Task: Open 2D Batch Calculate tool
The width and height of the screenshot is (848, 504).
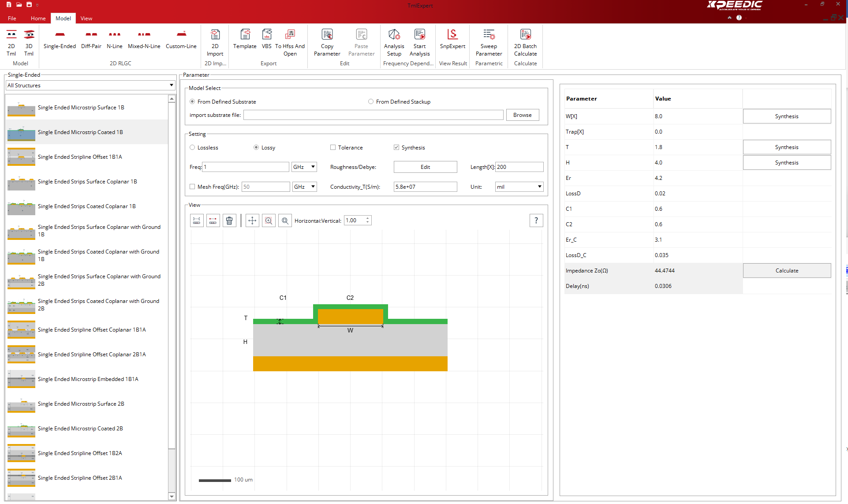Action: [526, 42]
